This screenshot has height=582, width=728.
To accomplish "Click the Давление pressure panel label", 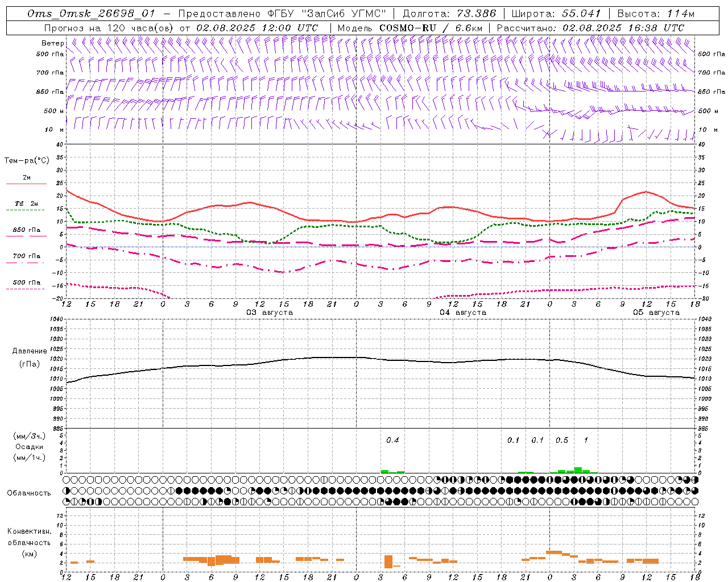I will [30, 351].
